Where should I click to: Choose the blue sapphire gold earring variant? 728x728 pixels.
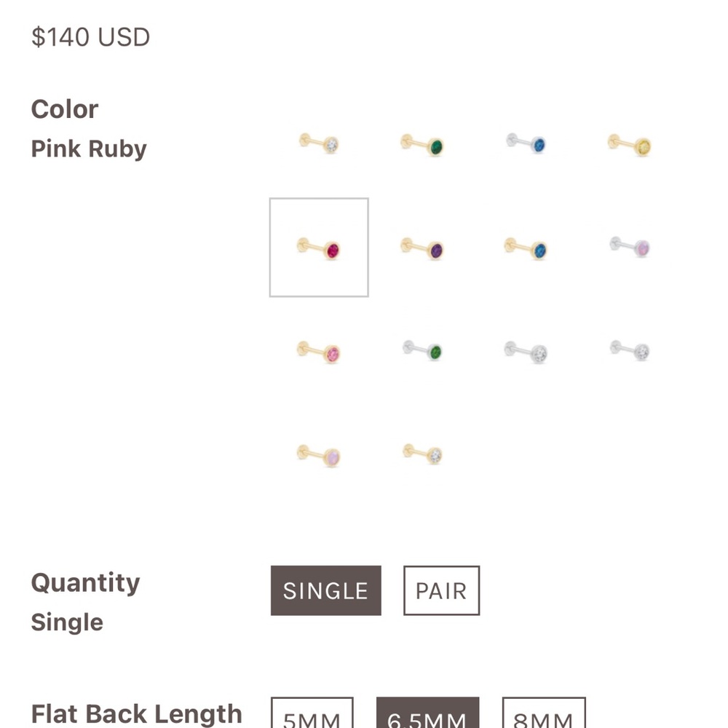pyautogui.click(x=528, y=248)
